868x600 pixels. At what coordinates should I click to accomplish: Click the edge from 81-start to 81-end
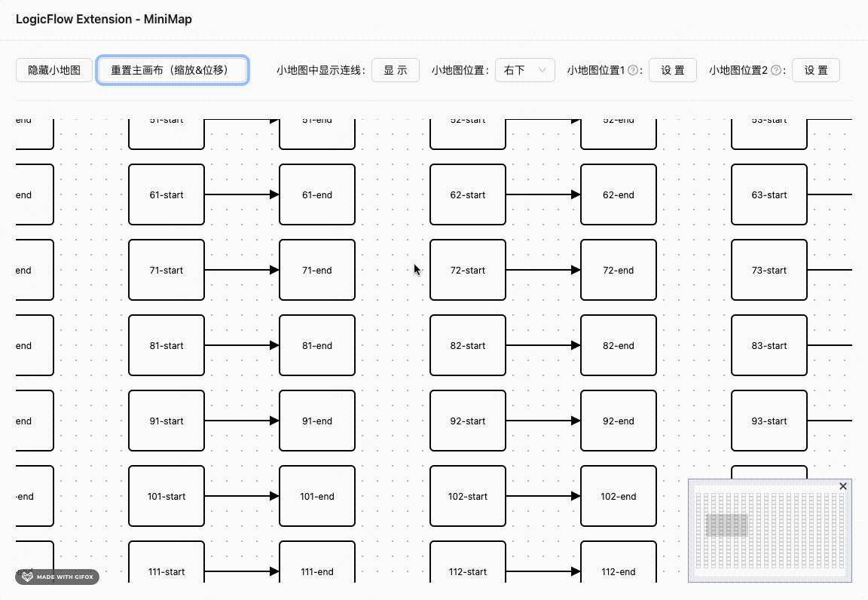click(242, 345)
